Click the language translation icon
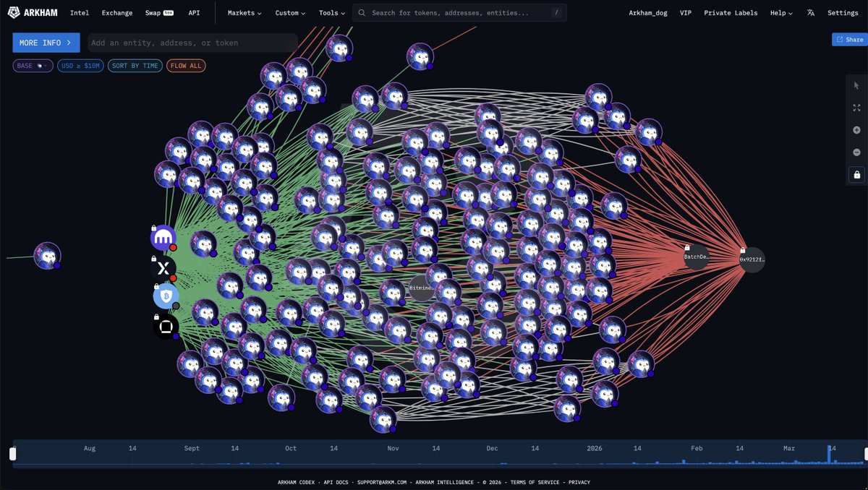 pos(811,13)
